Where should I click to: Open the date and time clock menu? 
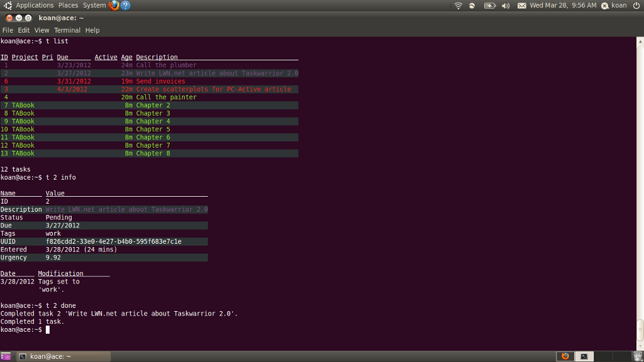[x=563, y=5]
